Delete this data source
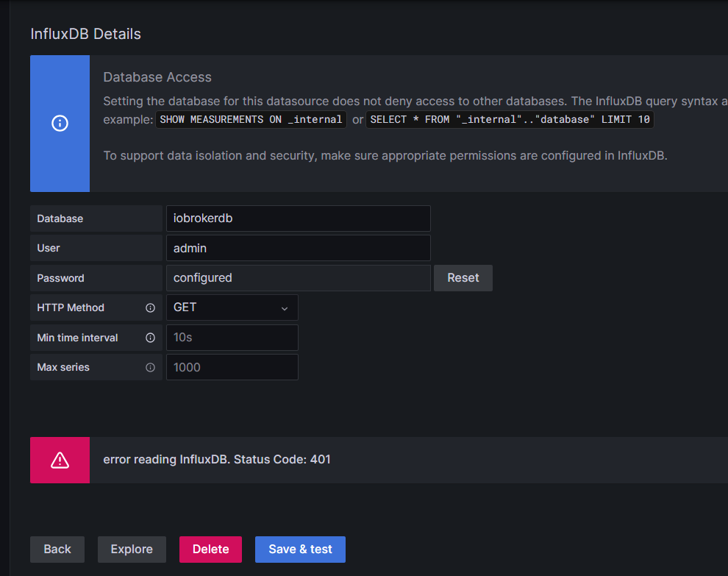This screenshot has width=728, height=576. (x=211, y=549)
